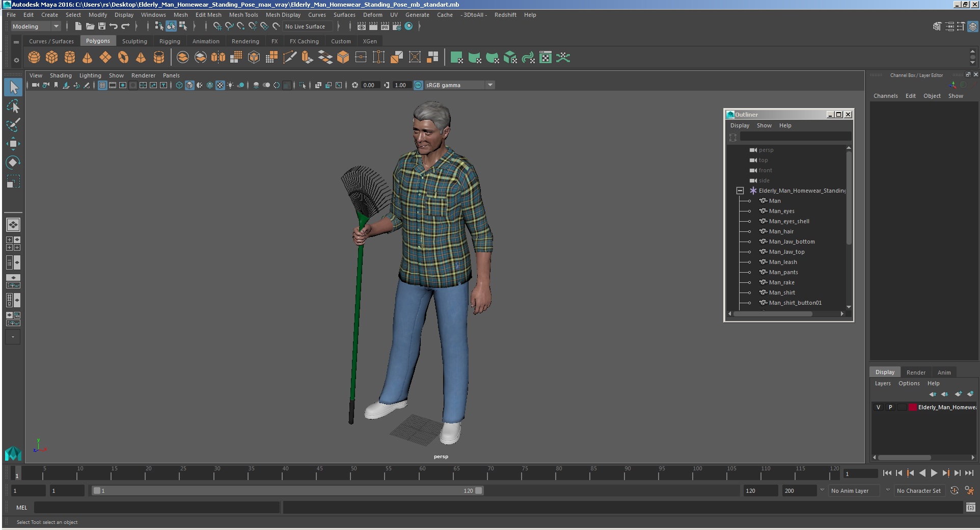Switch to four view layout
Screen dimensions: 980x530
click(13, 244)
